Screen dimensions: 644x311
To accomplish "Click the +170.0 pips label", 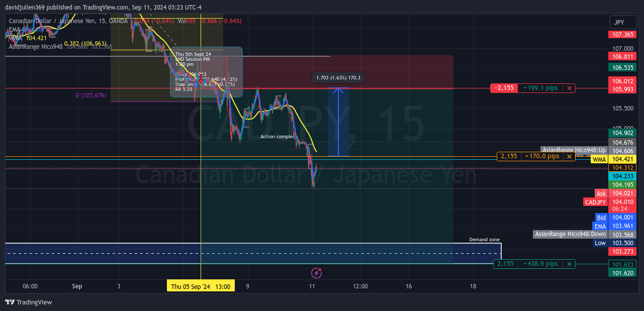I will [x=542, y=156].
